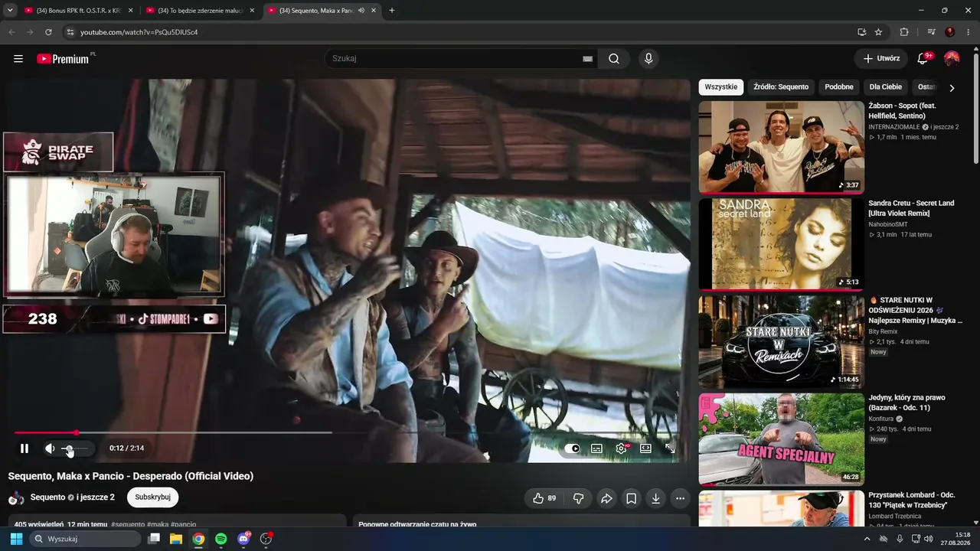Bookmark this page with the star icon
980x551 pixels.
(878, 32)
